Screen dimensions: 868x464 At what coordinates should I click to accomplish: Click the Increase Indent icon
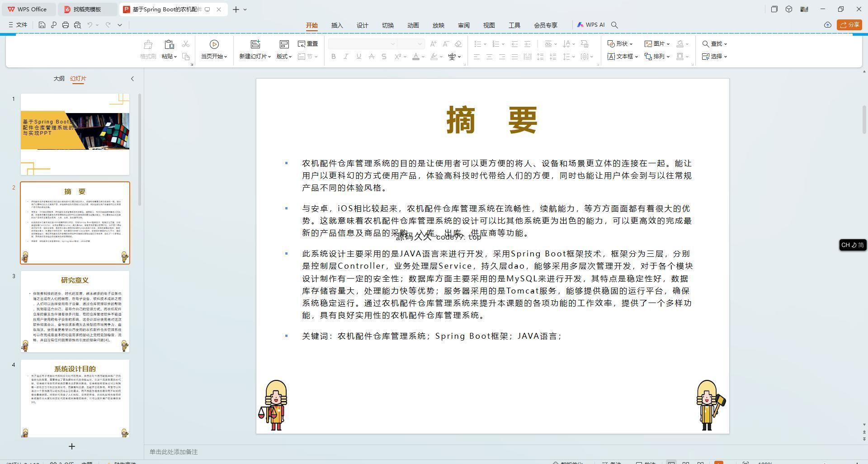[x=527, y=44]
